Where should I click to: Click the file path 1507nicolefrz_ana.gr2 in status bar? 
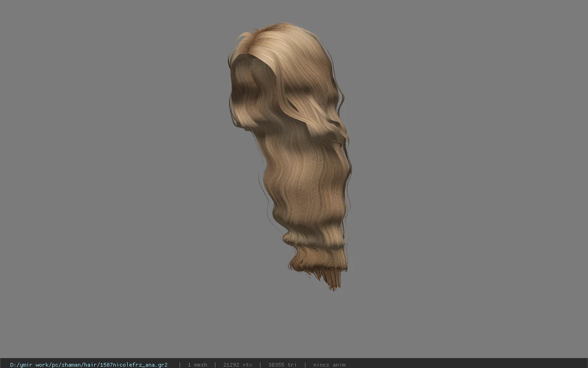pyautogui.click(x=89, y=365)
